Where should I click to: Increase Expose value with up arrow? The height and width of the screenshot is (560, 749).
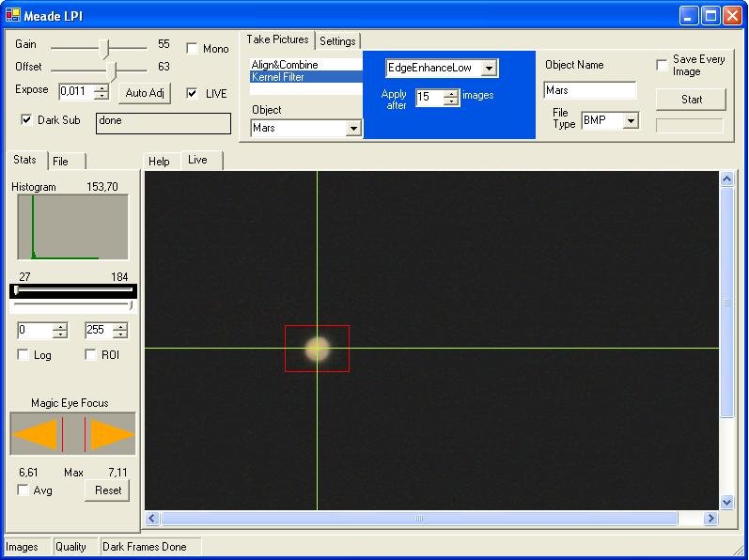click(x=101, y=87)
